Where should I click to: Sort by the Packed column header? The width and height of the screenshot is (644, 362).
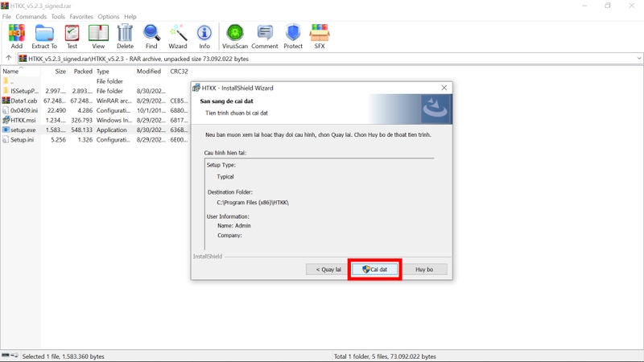[x=81, y=71]
